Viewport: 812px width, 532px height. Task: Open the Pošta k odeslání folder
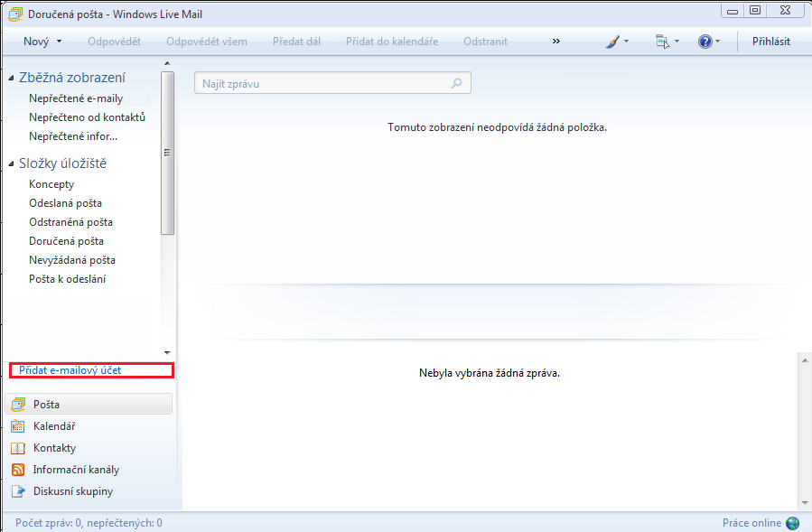[68, 279]
